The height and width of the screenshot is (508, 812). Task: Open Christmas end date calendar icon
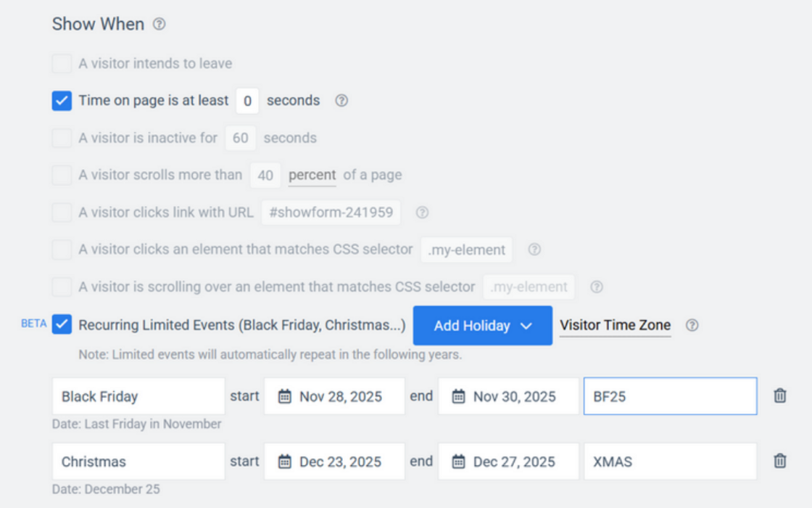coord(458,462)
